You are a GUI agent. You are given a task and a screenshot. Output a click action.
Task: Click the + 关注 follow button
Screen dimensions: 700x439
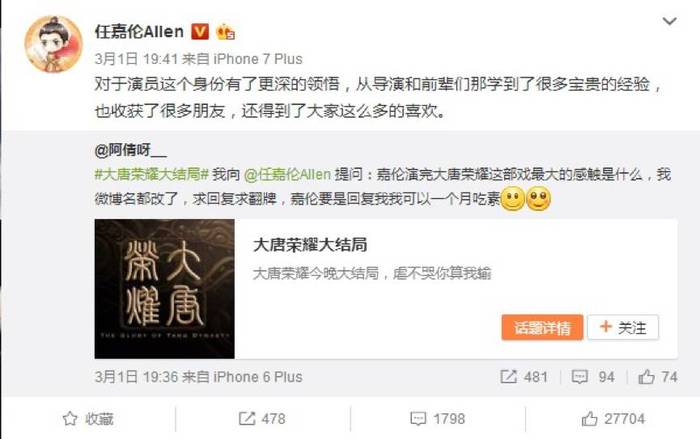click(623, 327)
